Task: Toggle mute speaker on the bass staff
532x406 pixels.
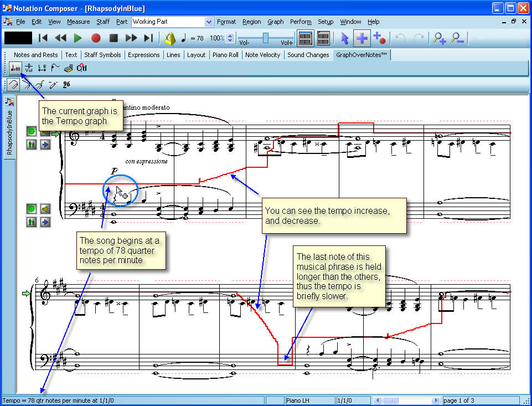Action: click(x=45, y=209)
